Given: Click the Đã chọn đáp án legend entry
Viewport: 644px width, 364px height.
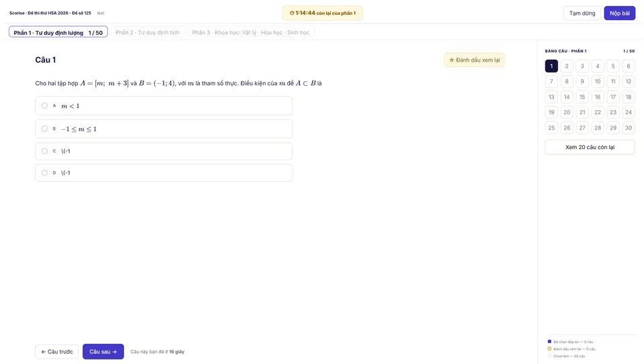Looking at the screenshot, I should point(570,342).
